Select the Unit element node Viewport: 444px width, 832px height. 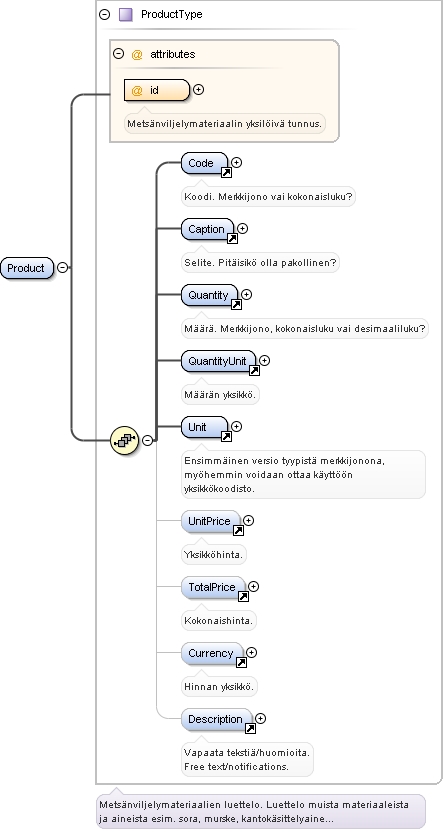pyautogui.click(x=204, y=427)
